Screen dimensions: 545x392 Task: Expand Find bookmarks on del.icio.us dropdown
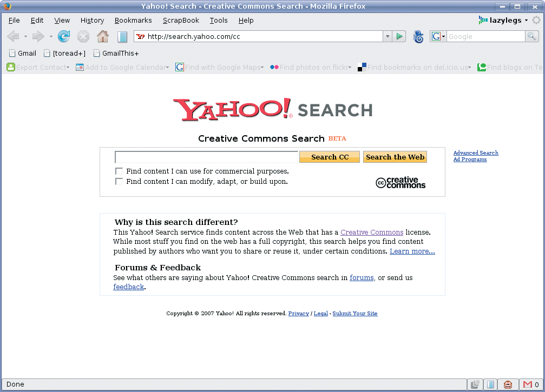470,68
